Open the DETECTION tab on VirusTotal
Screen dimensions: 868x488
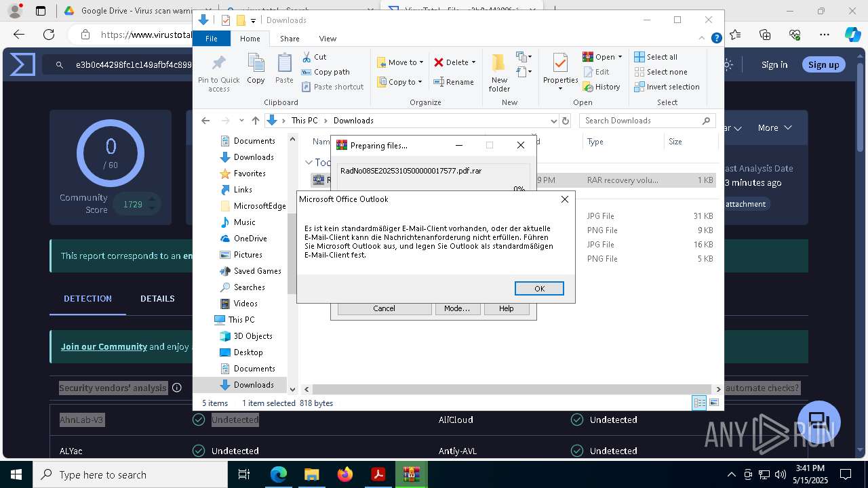[87, 299]
